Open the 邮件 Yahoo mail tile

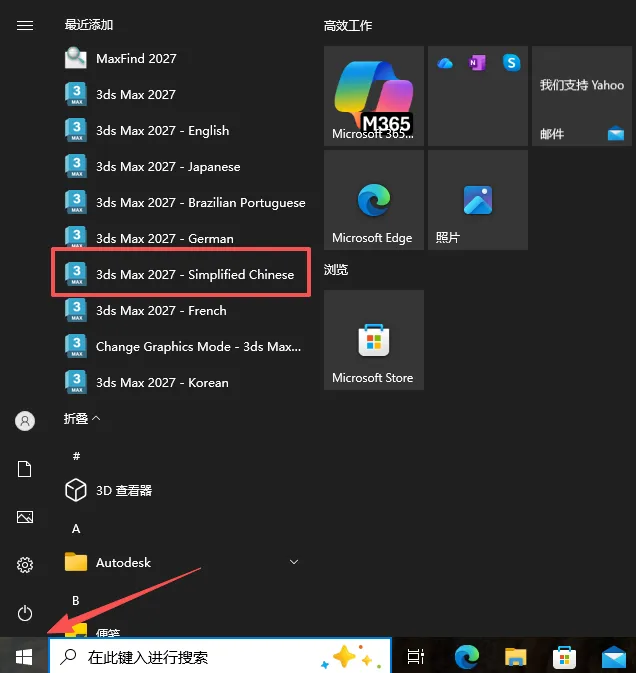[582, 96]
